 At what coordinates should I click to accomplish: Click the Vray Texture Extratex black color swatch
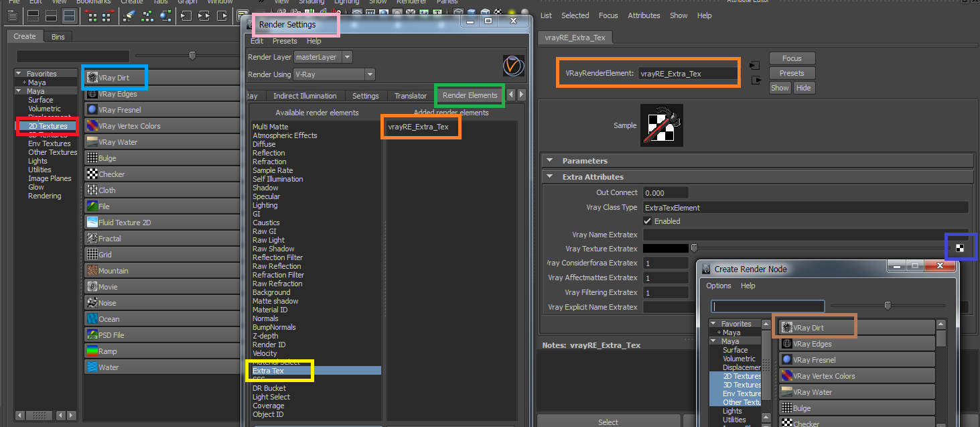666,249
